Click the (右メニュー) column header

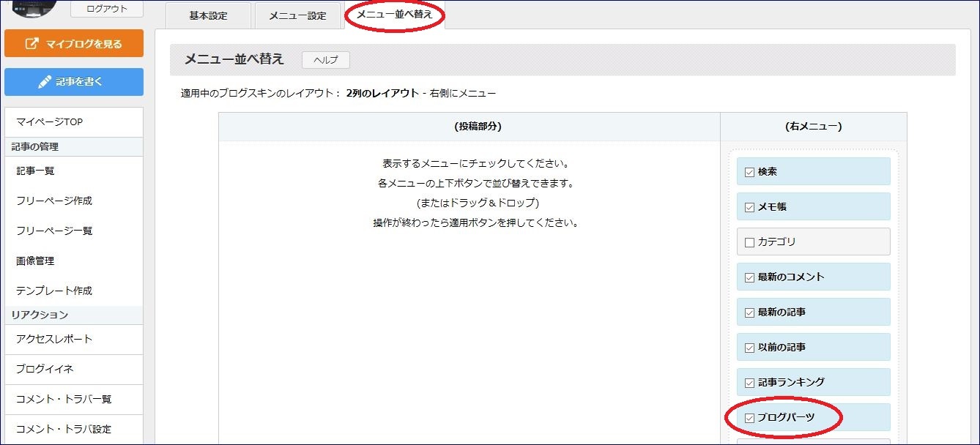(x=813, y=126)
